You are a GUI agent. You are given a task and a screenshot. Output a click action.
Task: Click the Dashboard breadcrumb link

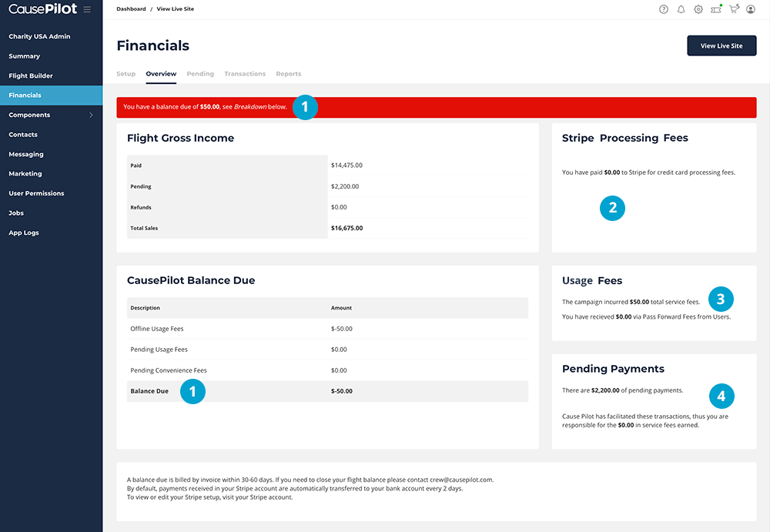(x=131, y=8)
